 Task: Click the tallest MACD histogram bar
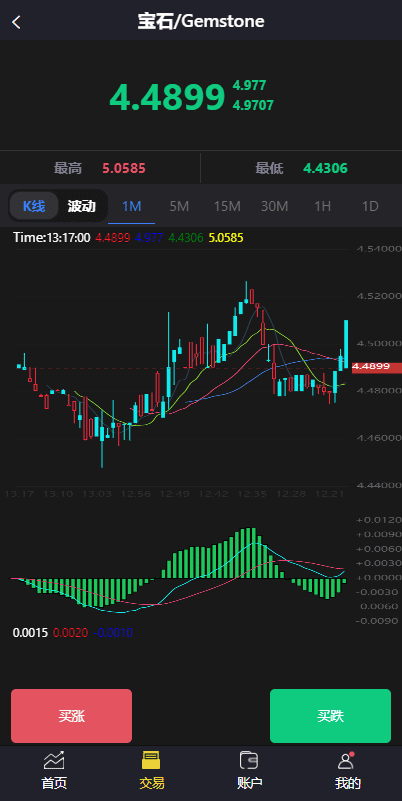(x=248, y=553)
